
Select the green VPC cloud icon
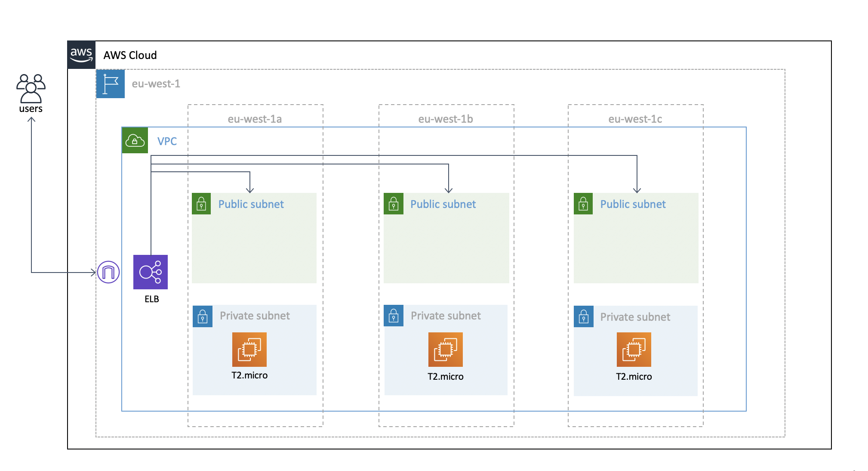pos(135,140)
